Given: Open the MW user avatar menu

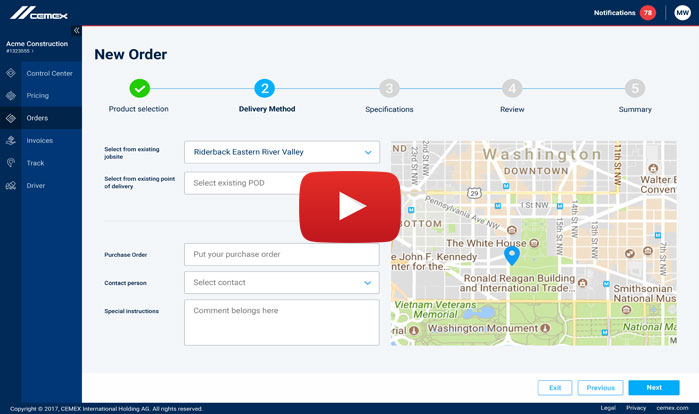Looking at the screenshot, I should coord(683,12).
